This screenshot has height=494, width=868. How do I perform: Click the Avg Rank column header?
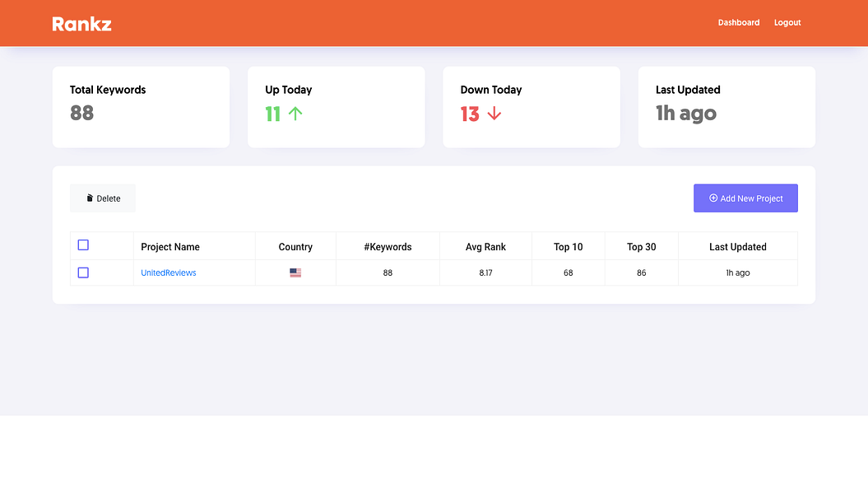coord(485,247)
